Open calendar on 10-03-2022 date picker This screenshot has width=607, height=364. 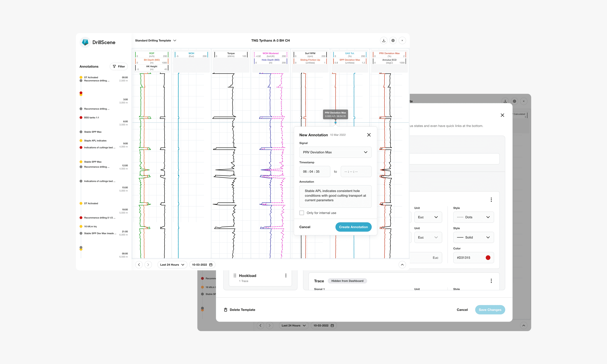click(x=211, y=265)
